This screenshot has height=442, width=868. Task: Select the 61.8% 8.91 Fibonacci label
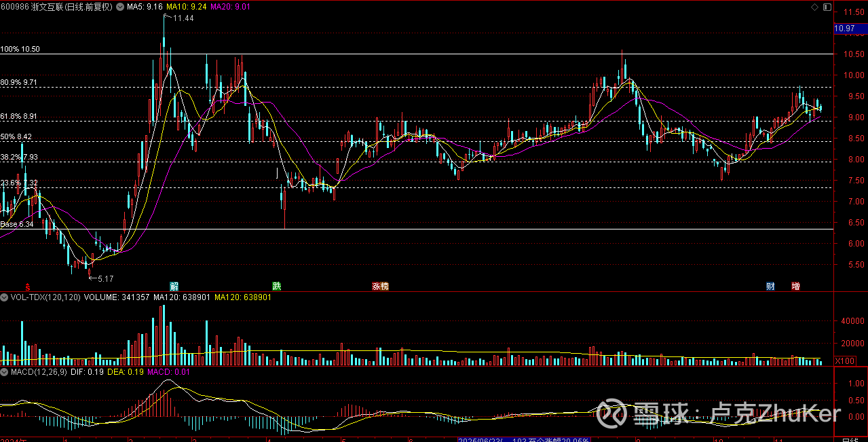pyautogui.click(x=19, y=117)
